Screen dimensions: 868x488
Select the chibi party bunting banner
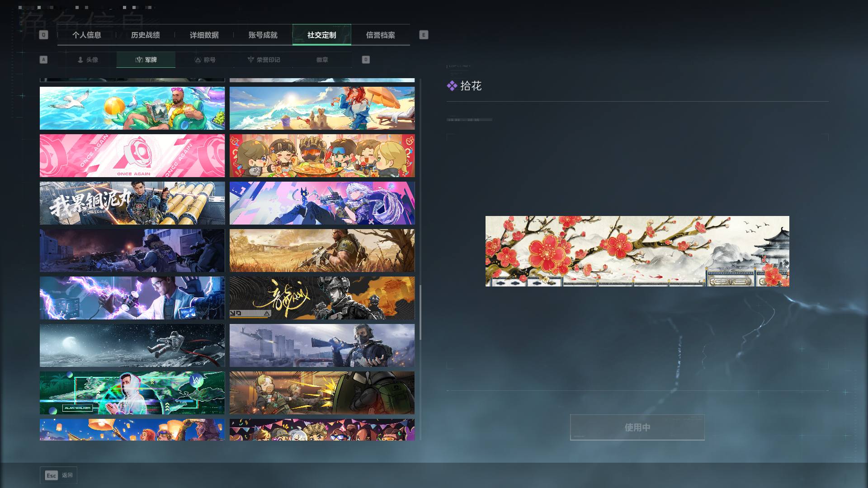(322, 430)
